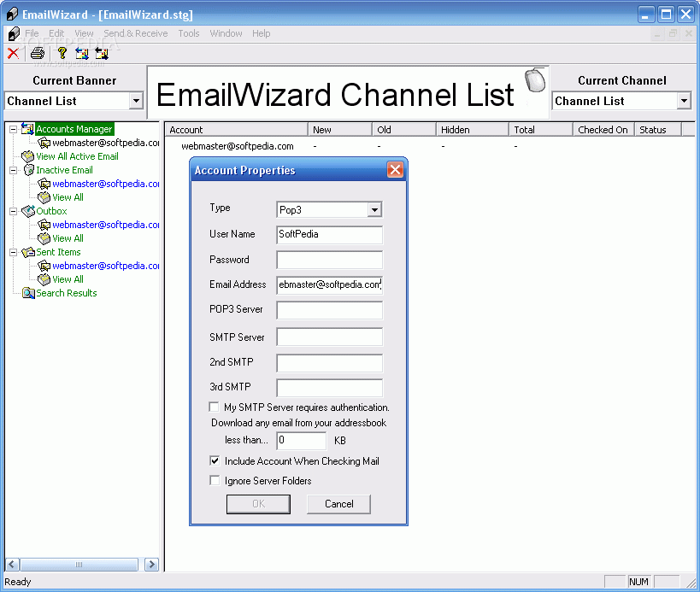Click the Cancel button in Account Properties
700x592 pixels.
[x=338, y=504]
